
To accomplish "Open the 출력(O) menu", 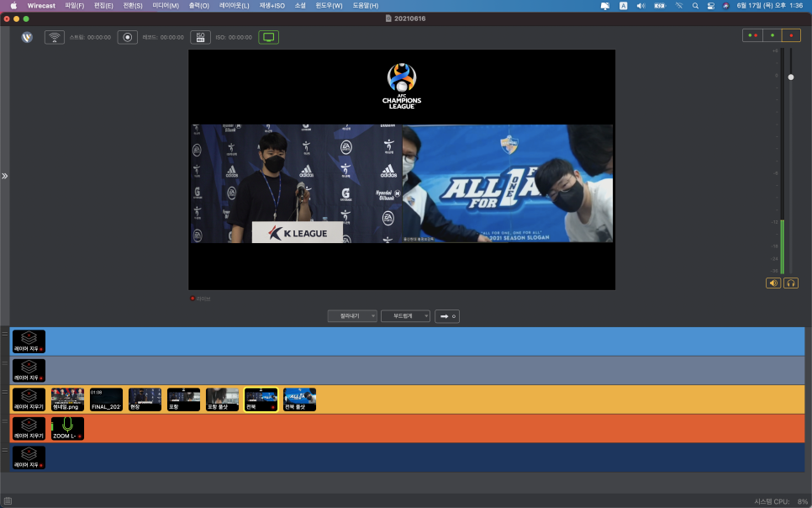I will click(x=199, y=6).
